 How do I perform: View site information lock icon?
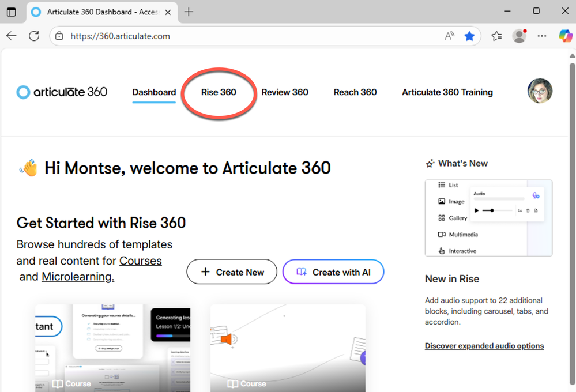pyautogui.click(x=59, y=36)
